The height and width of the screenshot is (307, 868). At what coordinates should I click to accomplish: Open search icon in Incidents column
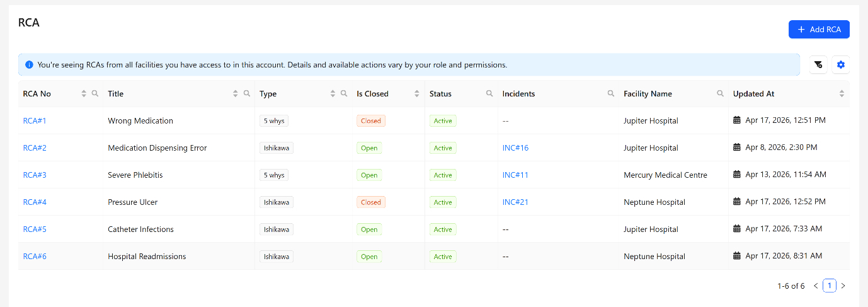pos(610,93)
